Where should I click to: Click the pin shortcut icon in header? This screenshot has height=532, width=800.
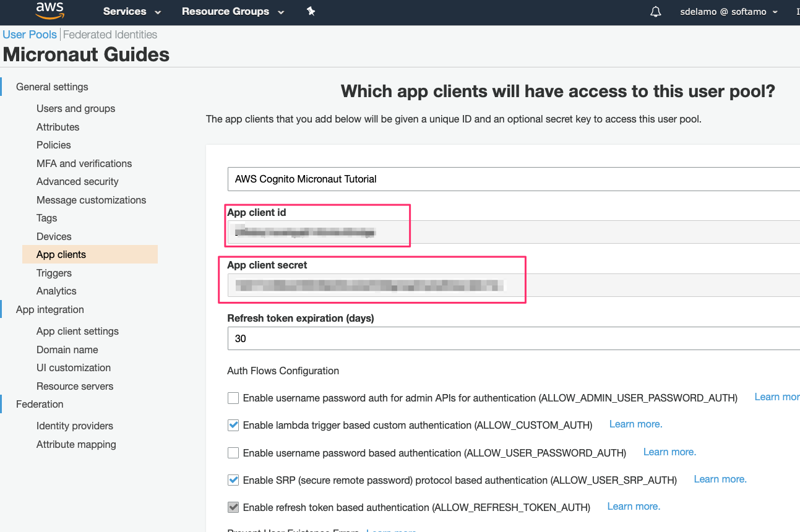[311, 11]
